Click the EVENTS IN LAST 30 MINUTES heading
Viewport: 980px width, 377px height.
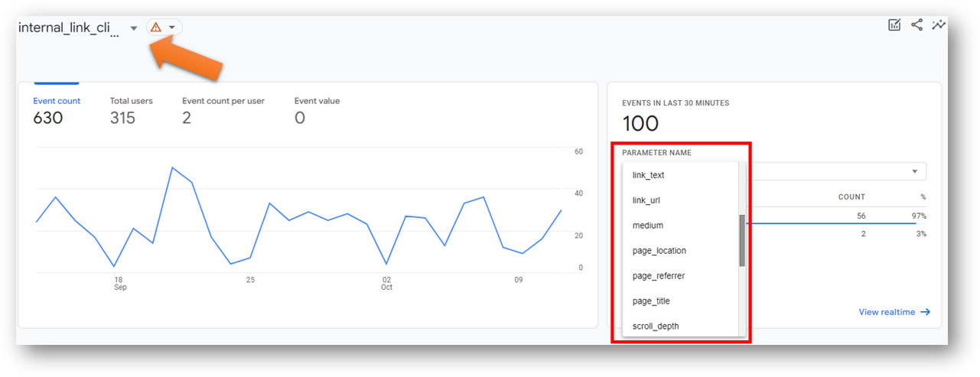[x=676, y=103]
